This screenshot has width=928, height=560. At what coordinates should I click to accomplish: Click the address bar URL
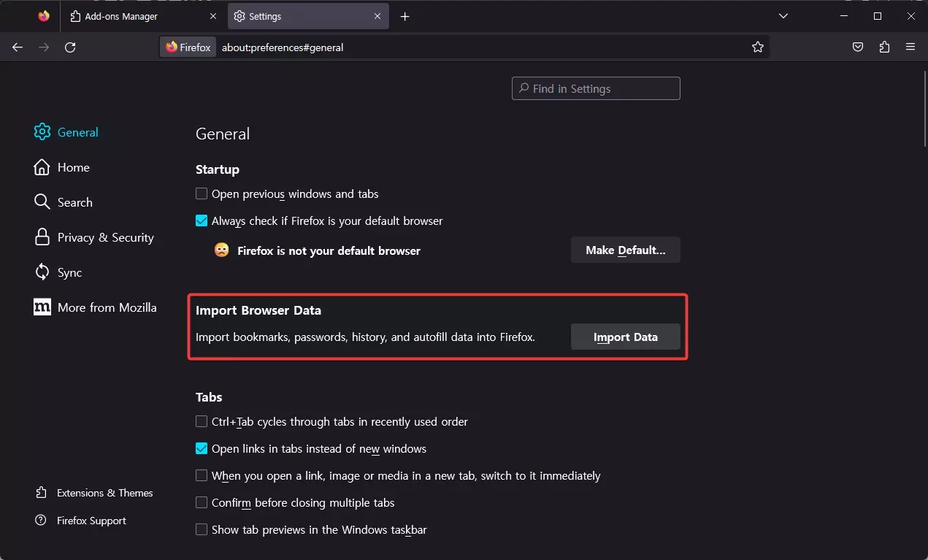(283, 47)
